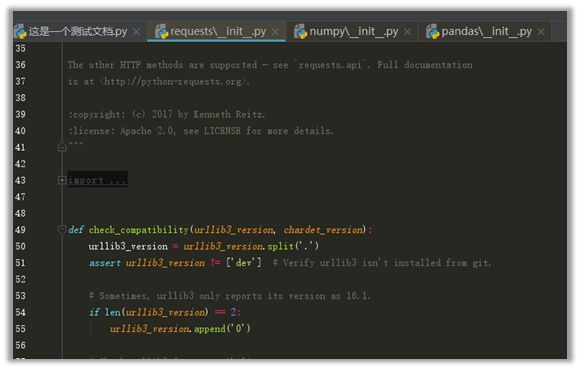Screen dimensions: 580x370
Task: Click the comment 'Sometimes, urllib3 only reports' line
Action: pyautogui.click(x=230, y=296)
